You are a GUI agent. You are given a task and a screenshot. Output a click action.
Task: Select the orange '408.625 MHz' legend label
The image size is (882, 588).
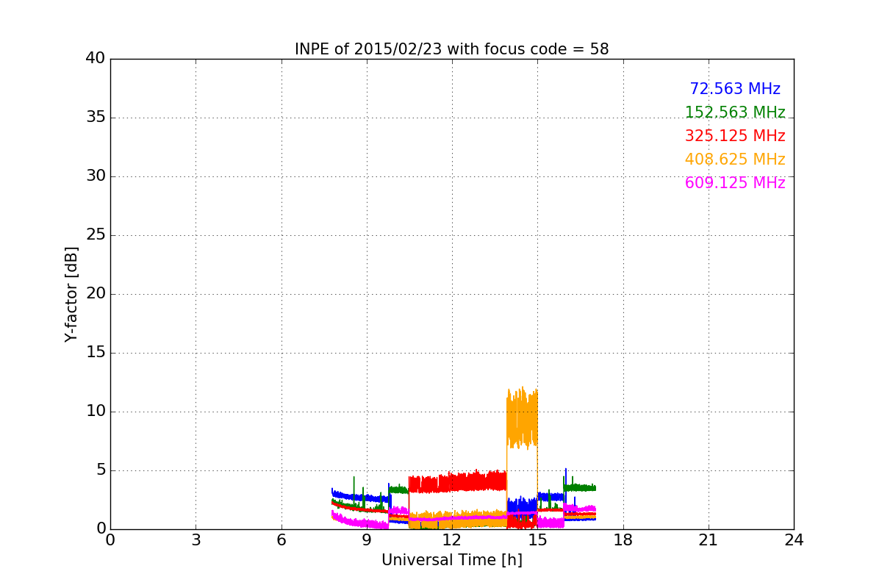pos(735,159)
